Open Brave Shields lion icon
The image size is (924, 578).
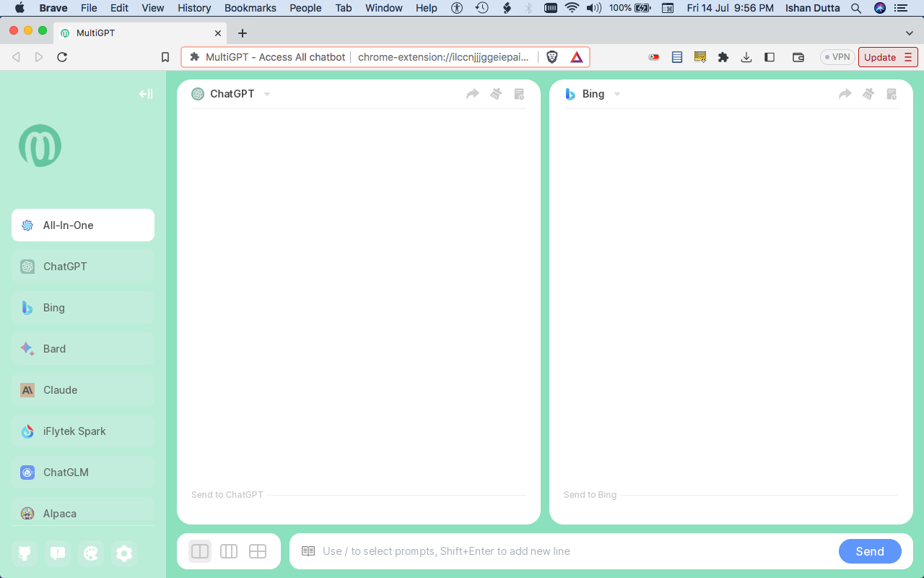coord(552,57)
